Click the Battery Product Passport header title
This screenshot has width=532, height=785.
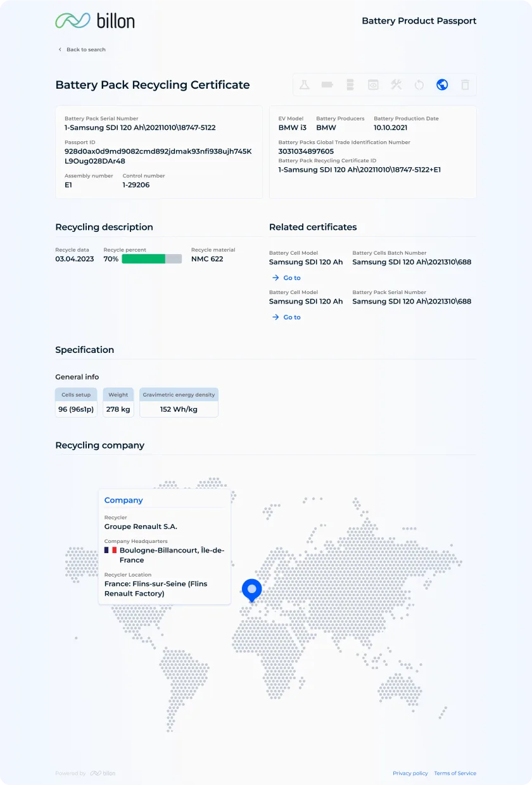point(419,21)
